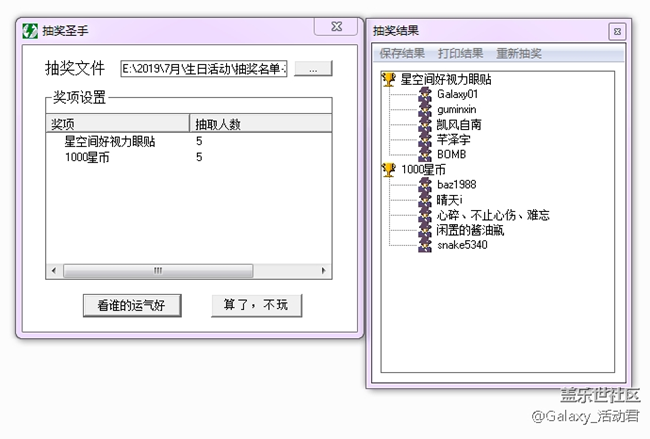Click the person icon next to Galaxy01
Image resolution: width=650 pixels, height=439 pixels.
(x=425, y=94)
